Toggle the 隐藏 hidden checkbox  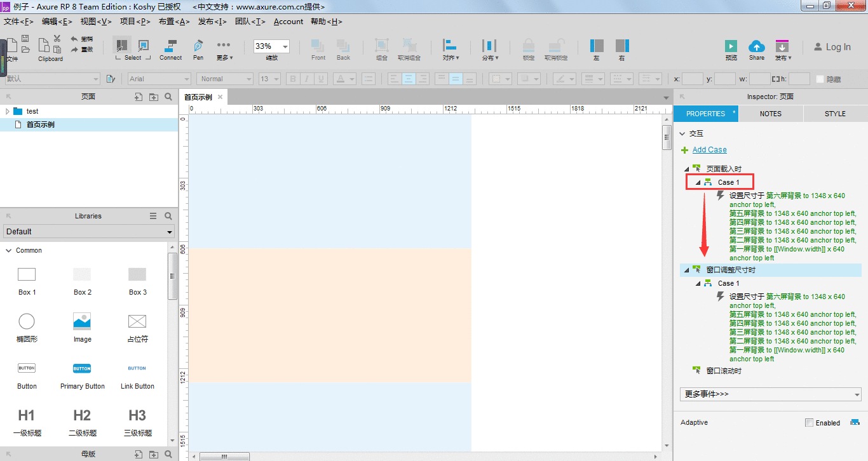click(820, 79)
